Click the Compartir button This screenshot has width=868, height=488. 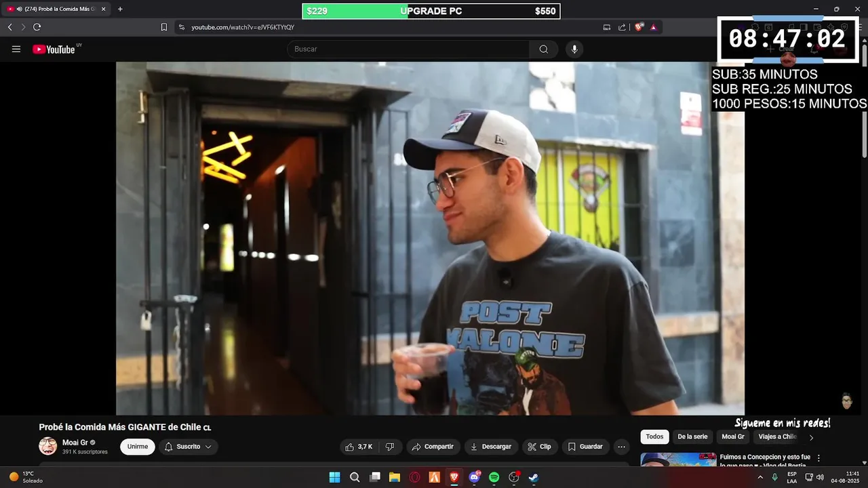(x=433, y=447)
